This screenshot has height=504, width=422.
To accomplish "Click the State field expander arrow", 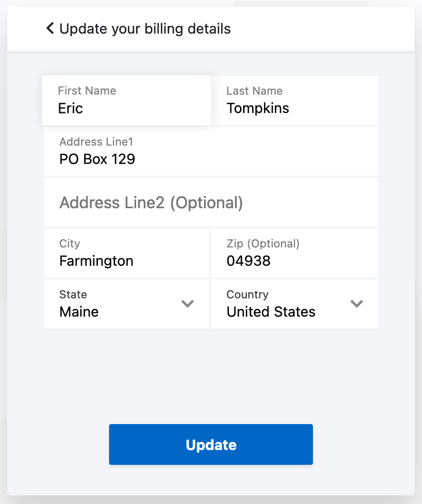I will coord(188,303).
